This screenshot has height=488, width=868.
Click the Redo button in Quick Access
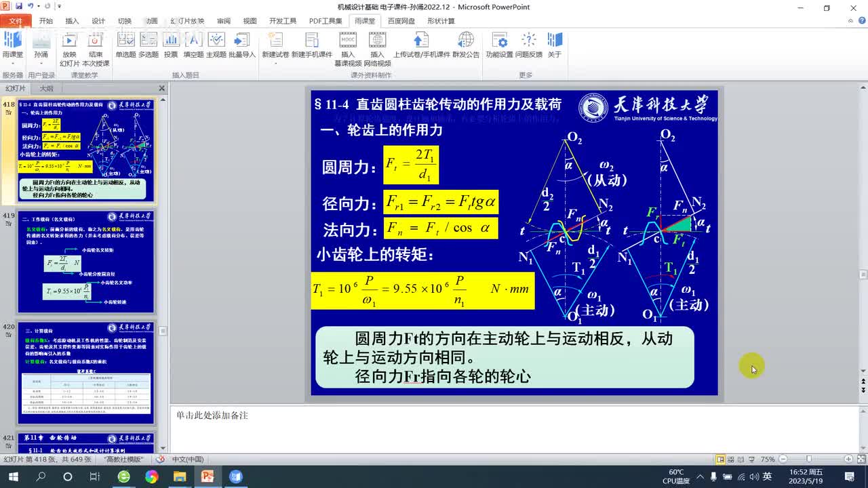(x=47, y=7)
